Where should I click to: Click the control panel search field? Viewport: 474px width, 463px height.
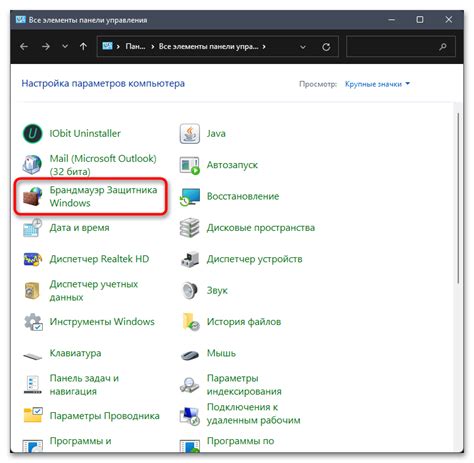click(401, 47)
